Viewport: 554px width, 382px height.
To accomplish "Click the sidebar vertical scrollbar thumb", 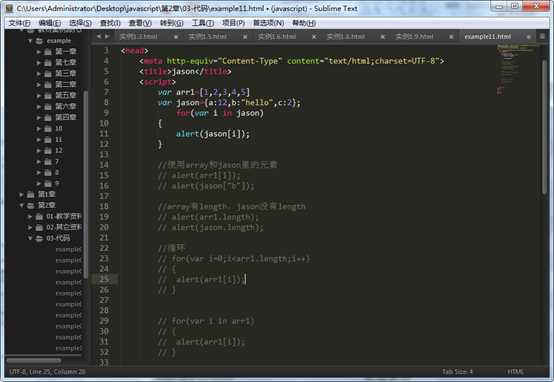I will [86, 184].
